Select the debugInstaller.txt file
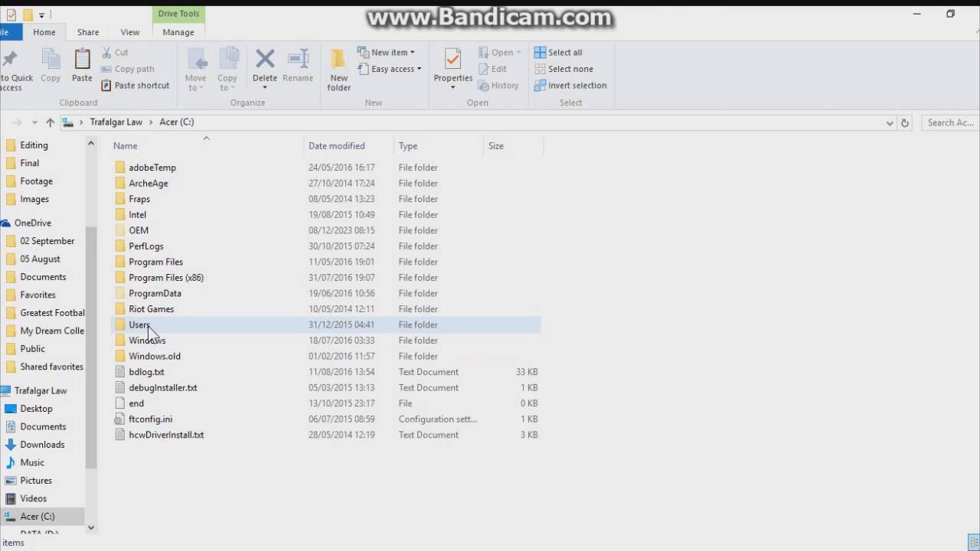This screenshot has width=980, height=551. click(x=163, y=388)
